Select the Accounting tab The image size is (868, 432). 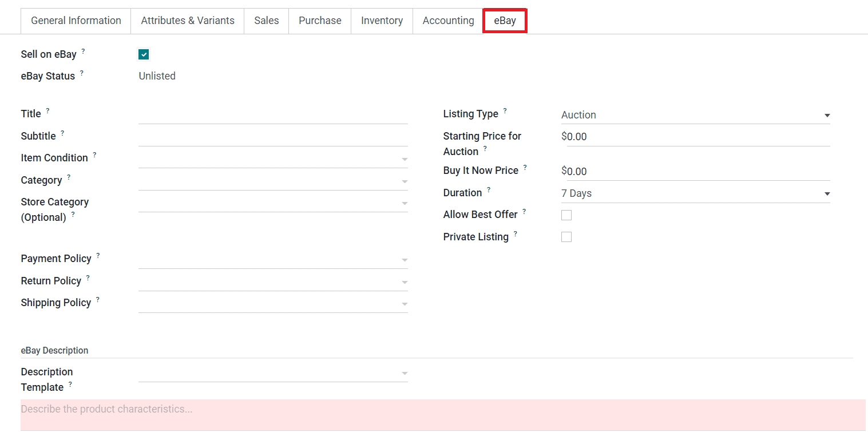click(448, 21)
